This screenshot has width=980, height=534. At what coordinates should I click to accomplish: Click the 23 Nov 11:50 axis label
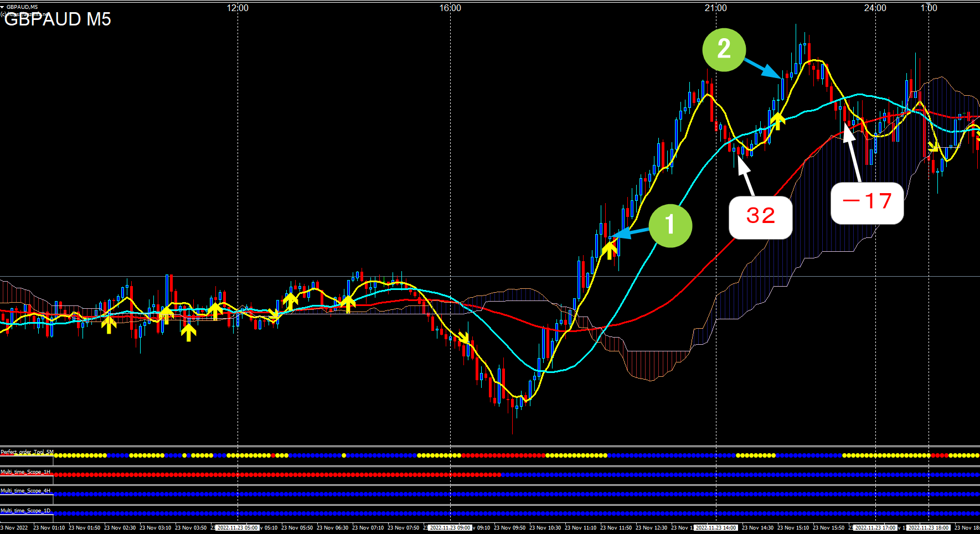[616, 528]
